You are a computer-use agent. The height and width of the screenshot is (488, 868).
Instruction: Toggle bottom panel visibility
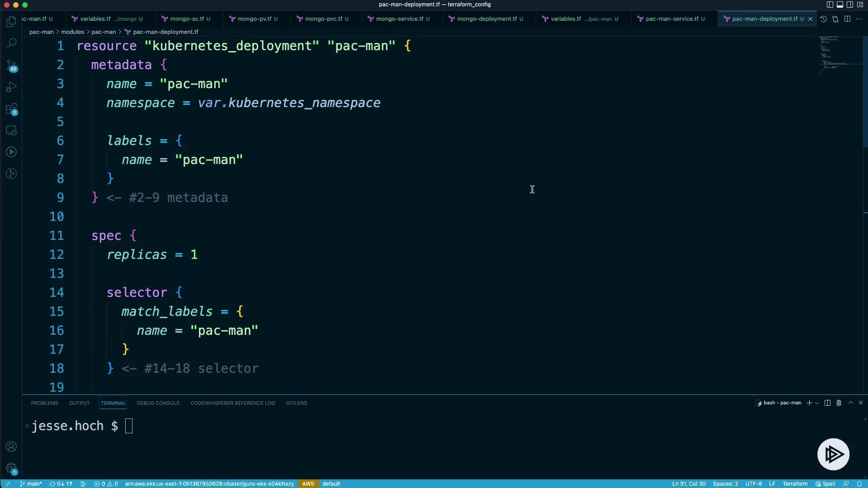tap(840, 5)
